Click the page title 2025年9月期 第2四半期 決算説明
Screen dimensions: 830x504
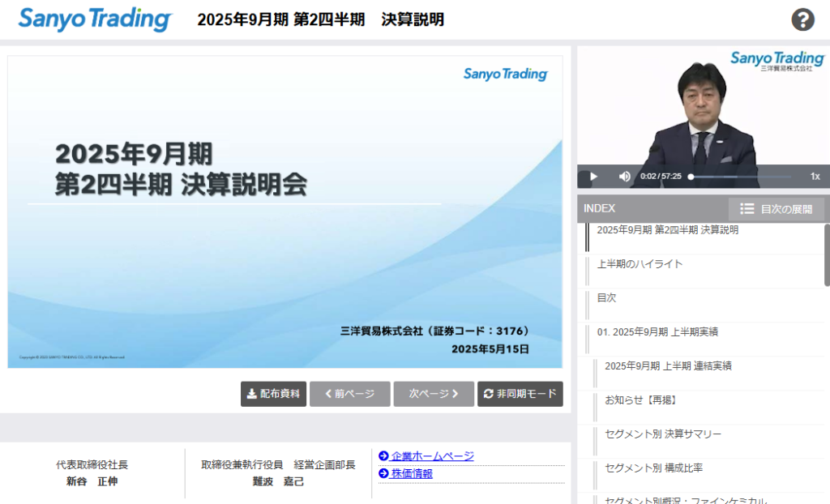click(321, 19)
